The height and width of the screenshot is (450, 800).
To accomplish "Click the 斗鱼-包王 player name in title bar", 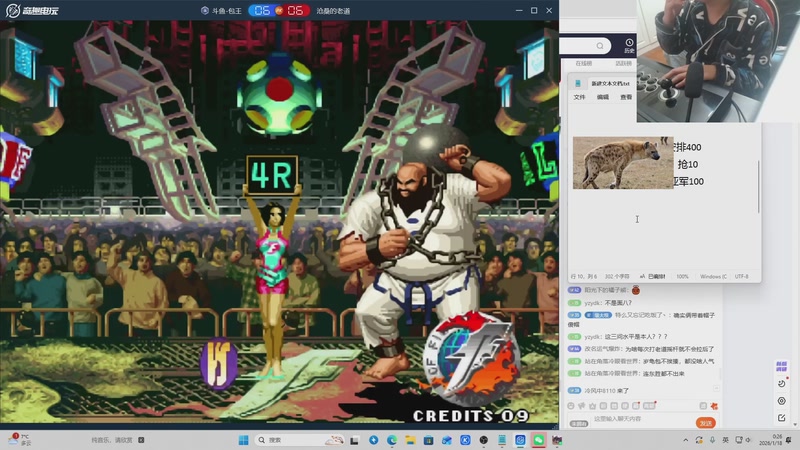I will 227,11.
